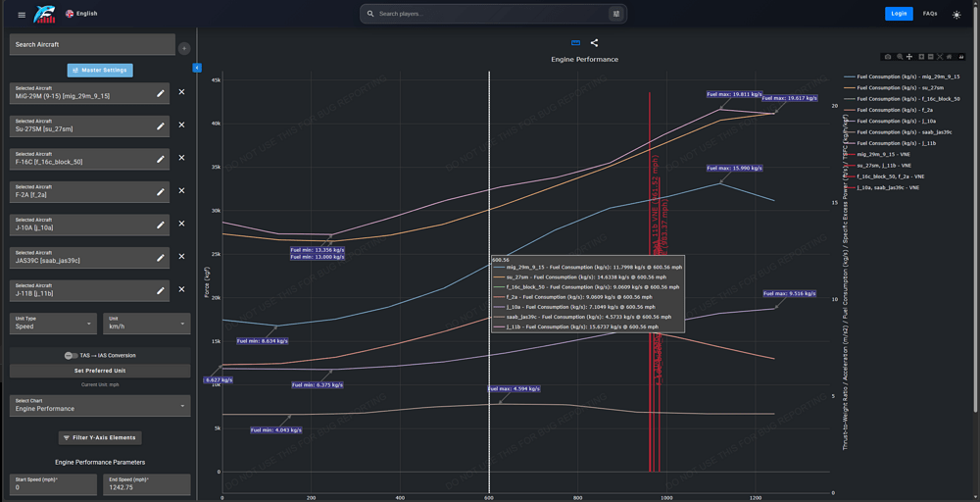
Task: Open the hamburger navigation menu
Action: tap(22, 14)
